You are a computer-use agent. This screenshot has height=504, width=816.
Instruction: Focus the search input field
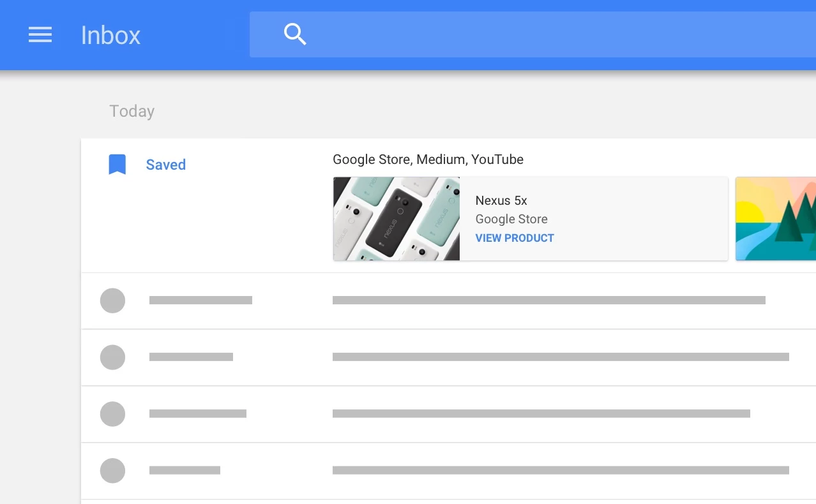click(533, 34)
